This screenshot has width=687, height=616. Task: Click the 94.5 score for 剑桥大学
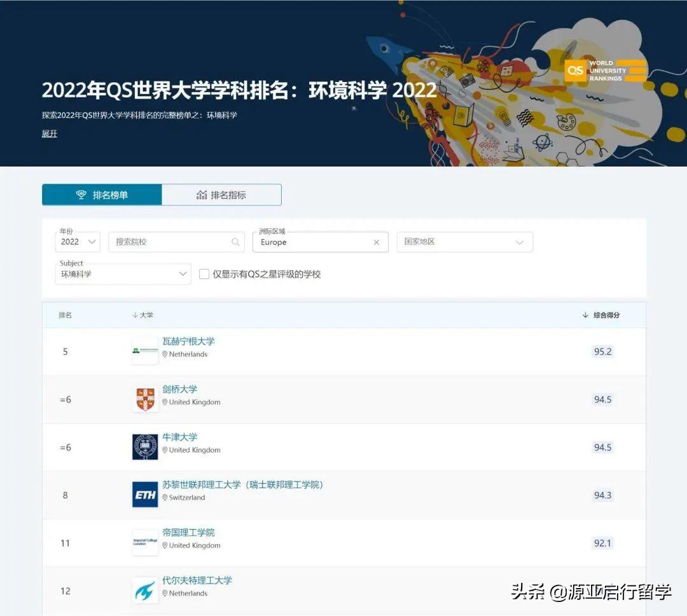click(602, 399)
